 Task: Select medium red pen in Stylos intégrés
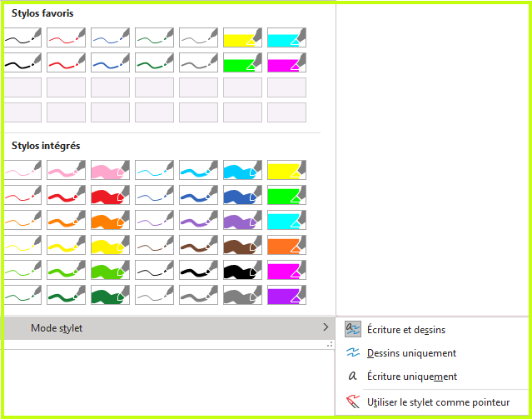[66, 195]
